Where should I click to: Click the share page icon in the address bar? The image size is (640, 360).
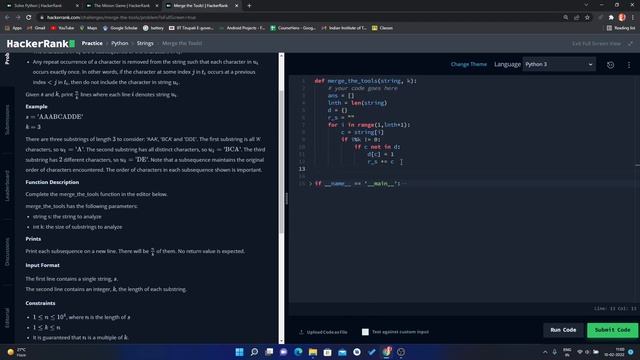click(x=576, y=17)
